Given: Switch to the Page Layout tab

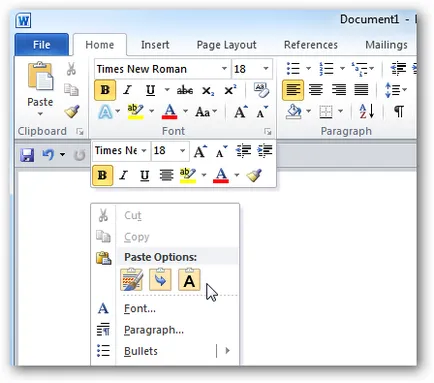Looking at the screenshot, I should click(226, 45).
